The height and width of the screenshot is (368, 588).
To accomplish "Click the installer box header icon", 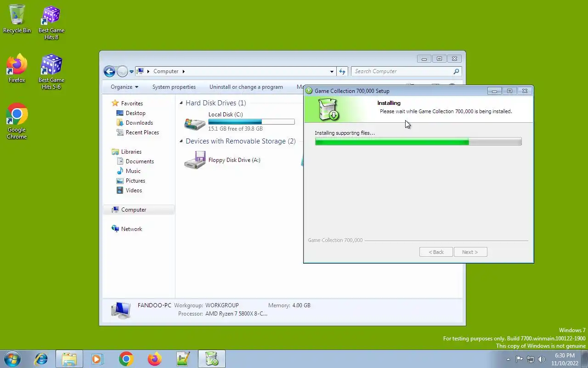I will click(328, 110).
